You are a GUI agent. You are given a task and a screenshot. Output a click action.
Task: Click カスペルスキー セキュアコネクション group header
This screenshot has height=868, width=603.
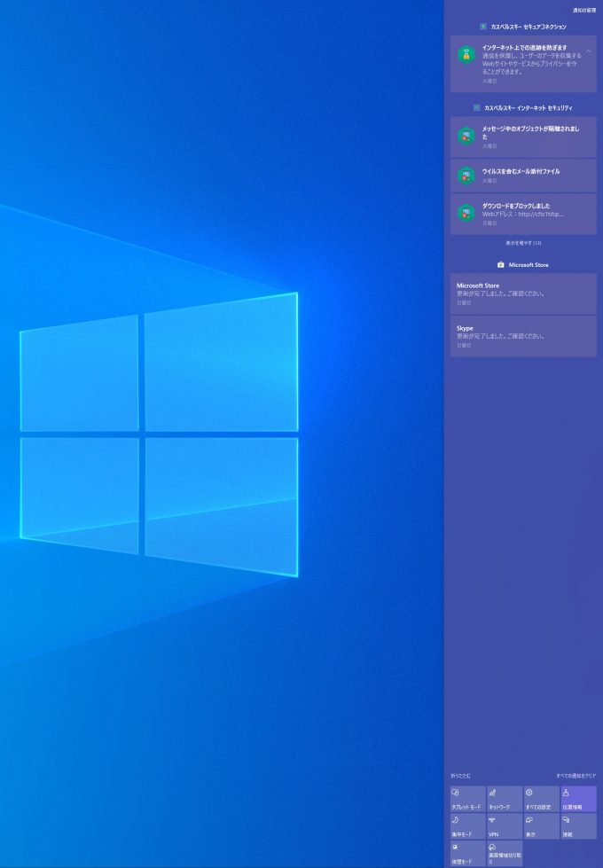[x=523, y=27]
